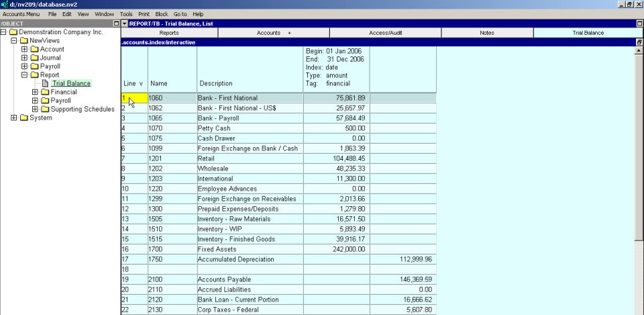Viewport: 644px width, 315px height.
Task: Maximize the OBJECT panel using its square icon
Action: click(116, 24)
